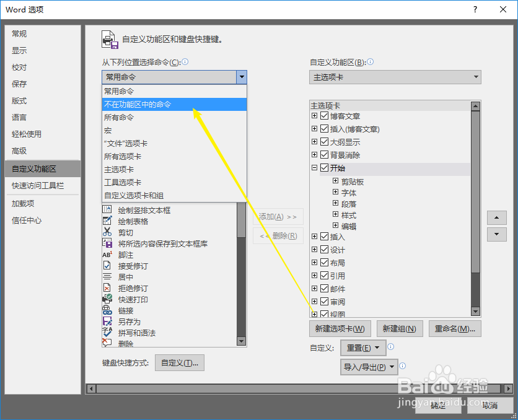Screen dimensions: 518x420
Task: Uncheck the 开始 tab checkbox
Action: pos(325,168)
